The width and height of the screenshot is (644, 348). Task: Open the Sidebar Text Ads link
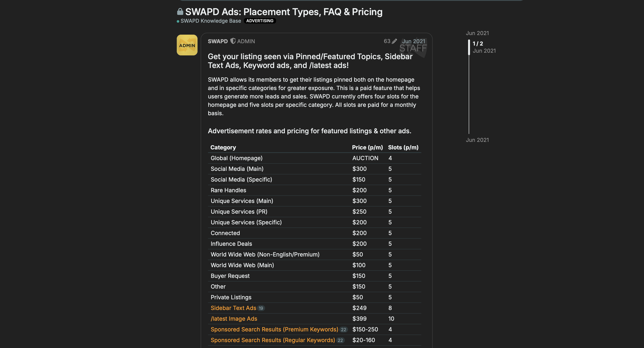[233, 308]
